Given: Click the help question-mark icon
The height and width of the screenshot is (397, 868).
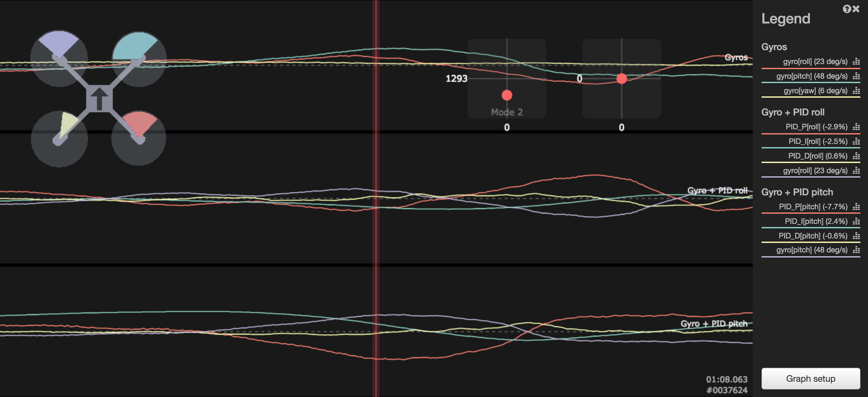Looking at the screenshot, I should coord(847,9).
